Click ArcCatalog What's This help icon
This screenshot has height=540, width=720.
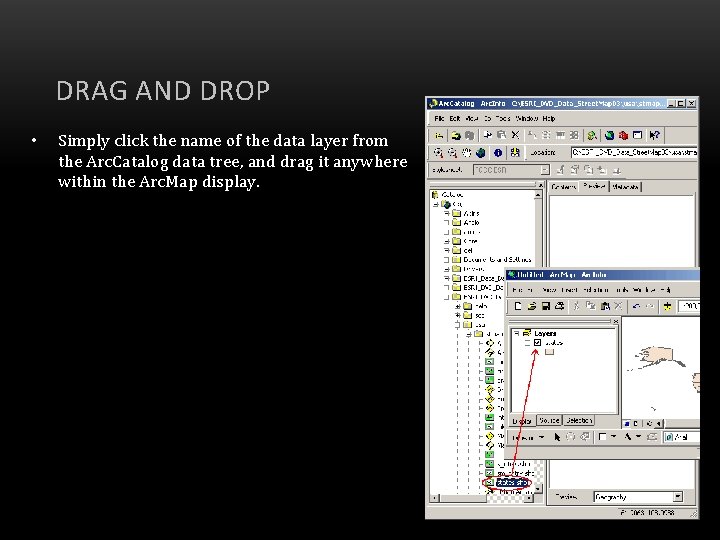654,135
